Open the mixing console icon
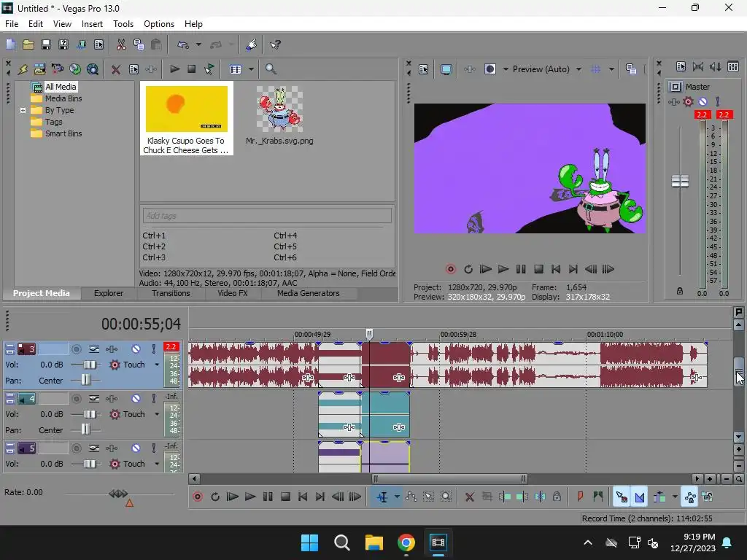The image size is (747, 560). tap(733, 66)
